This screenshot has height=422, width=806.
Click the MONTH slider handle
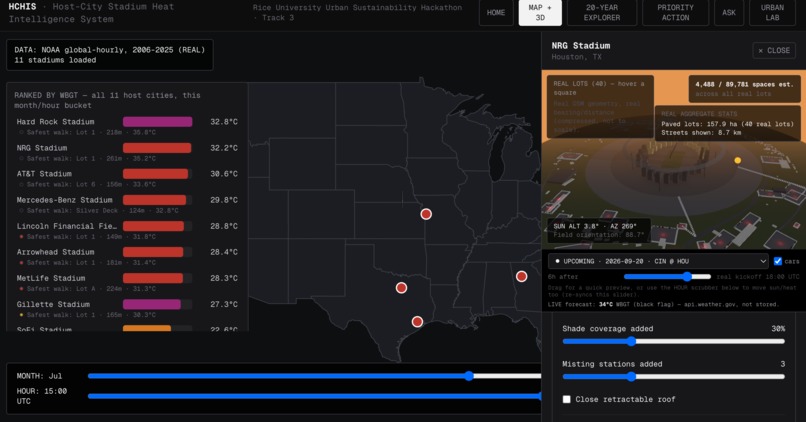point(469,376)
